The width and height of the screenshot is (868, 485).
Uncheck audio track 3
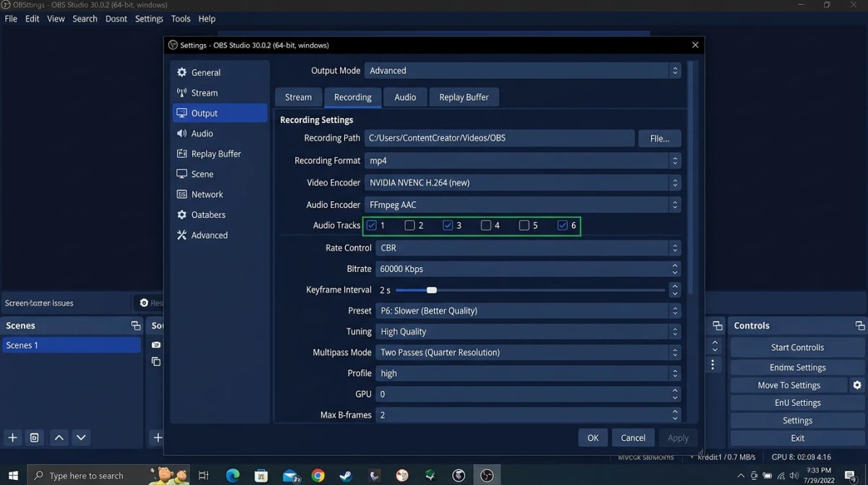[448, 225]
